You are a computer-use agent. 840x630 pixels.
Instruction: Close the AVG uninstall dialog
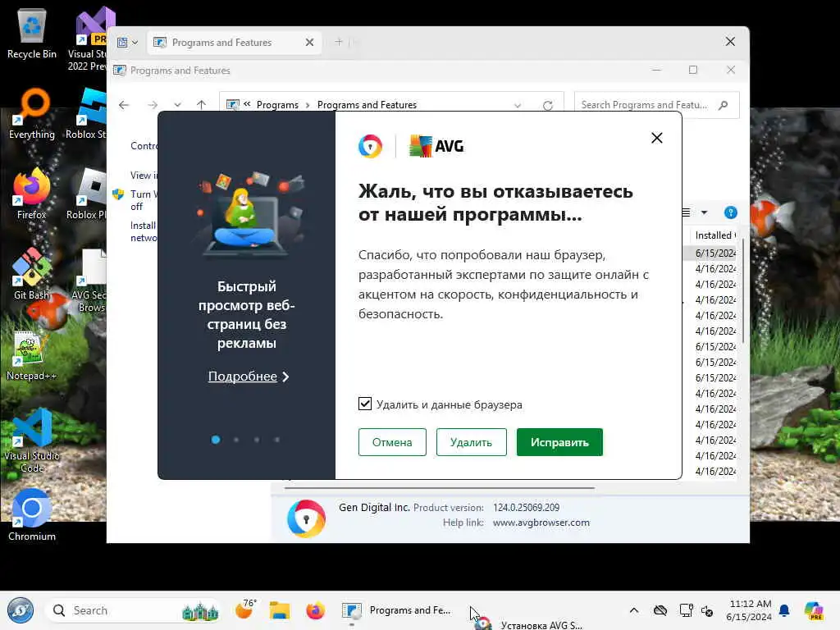657,138
